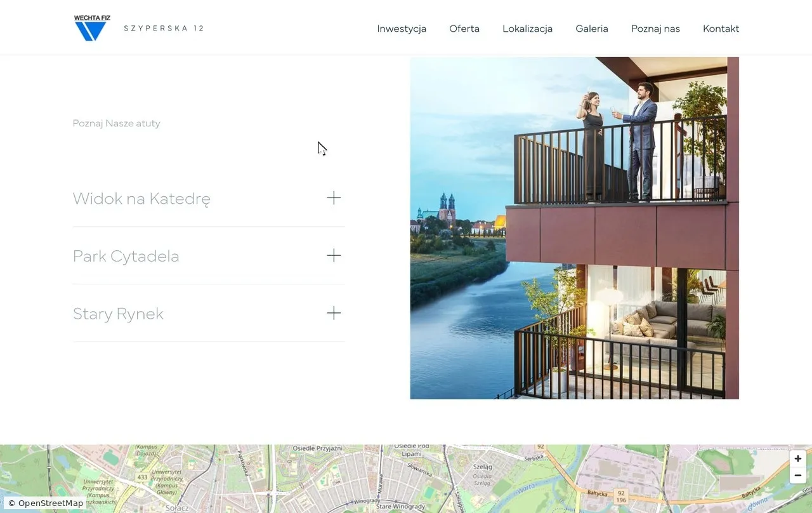
Task: Click the OpenStreetMap attribution link
Action: [51, 503]
